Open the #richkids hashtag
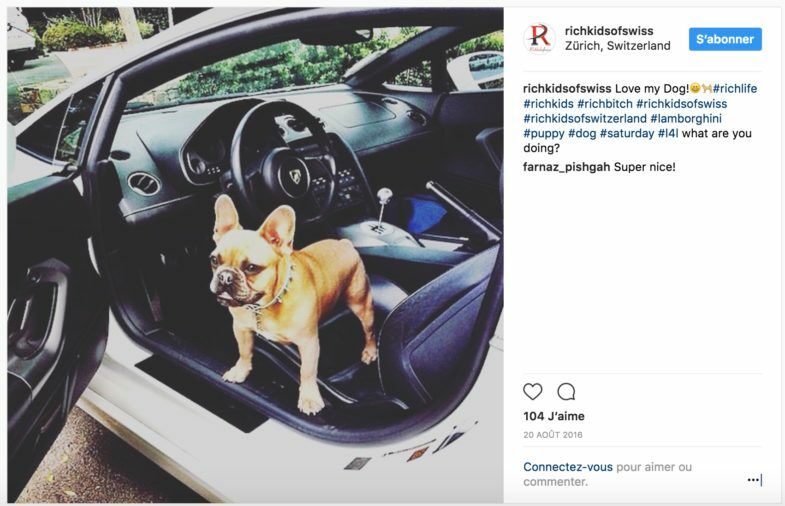785x506 pixels. 548,104
